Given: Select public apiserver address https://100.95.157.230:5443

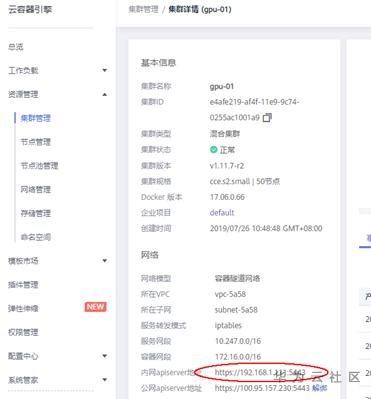Looking at the screenshot, I should click(x=262, y=388).
